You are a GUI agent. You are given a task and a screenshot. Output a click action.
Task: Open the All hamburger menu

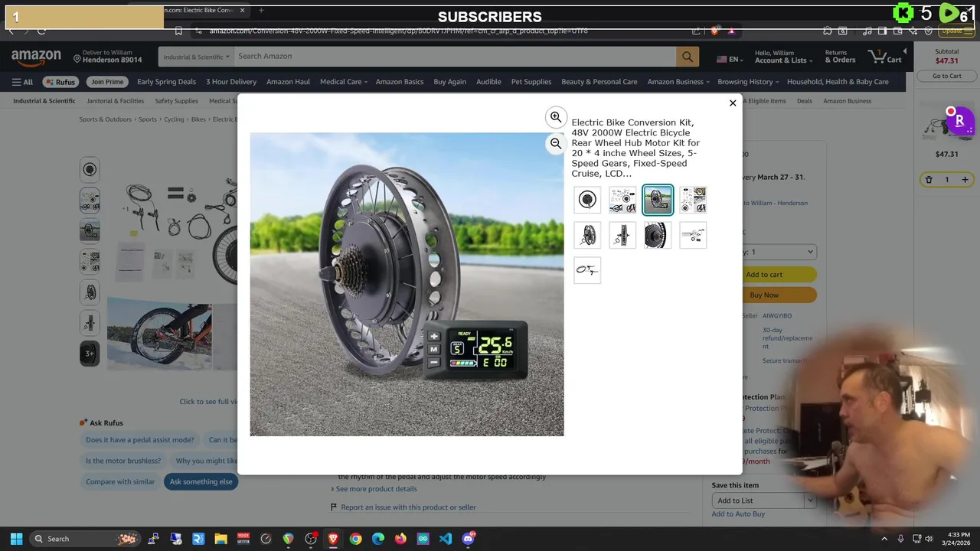(22, 82)
